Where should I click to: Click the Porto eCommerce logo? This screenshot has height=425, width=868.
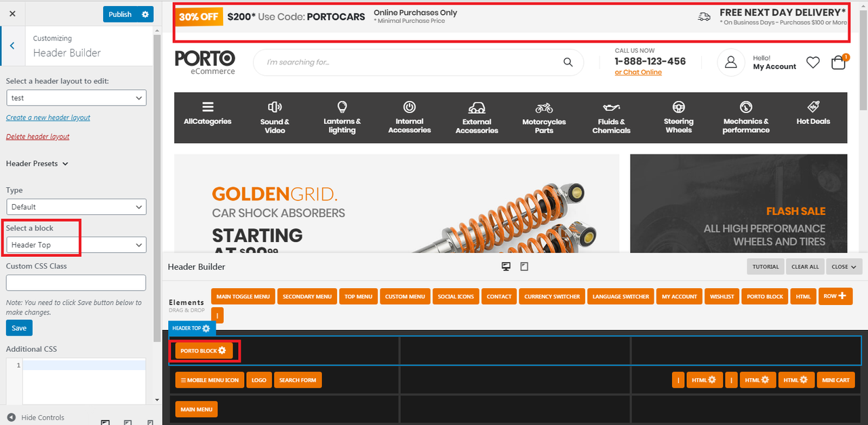pyautogui.click(x=205, y=62)
